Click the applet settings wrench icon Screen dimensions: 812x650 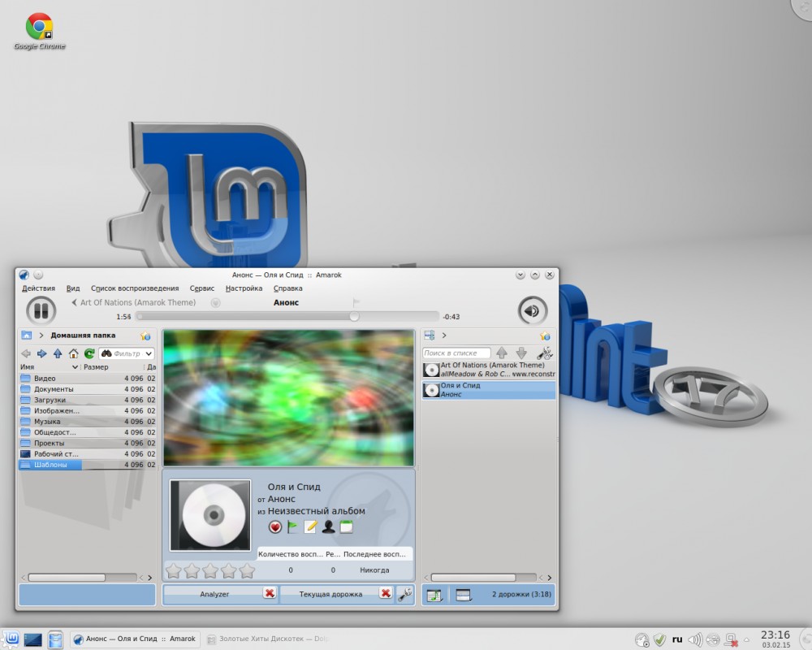click(404, 595)
